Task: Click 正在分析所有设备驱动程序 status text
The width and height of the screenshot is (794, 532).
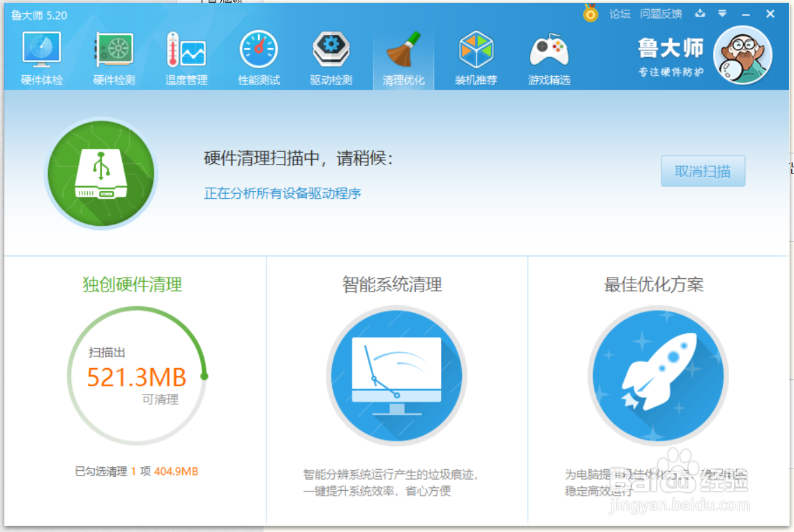Action: [x=283, y=193]
